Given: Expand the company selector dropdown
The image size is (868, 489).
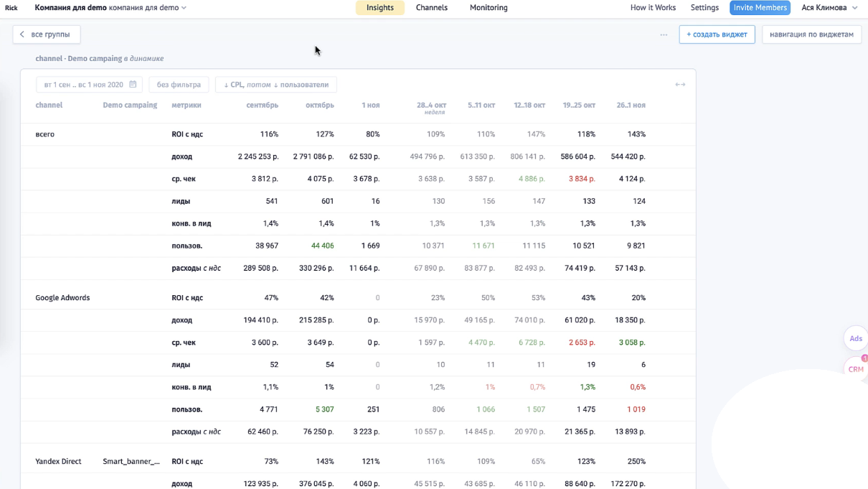Looking at the screenshot, I should pyautogui.click(x=111, y=8).
